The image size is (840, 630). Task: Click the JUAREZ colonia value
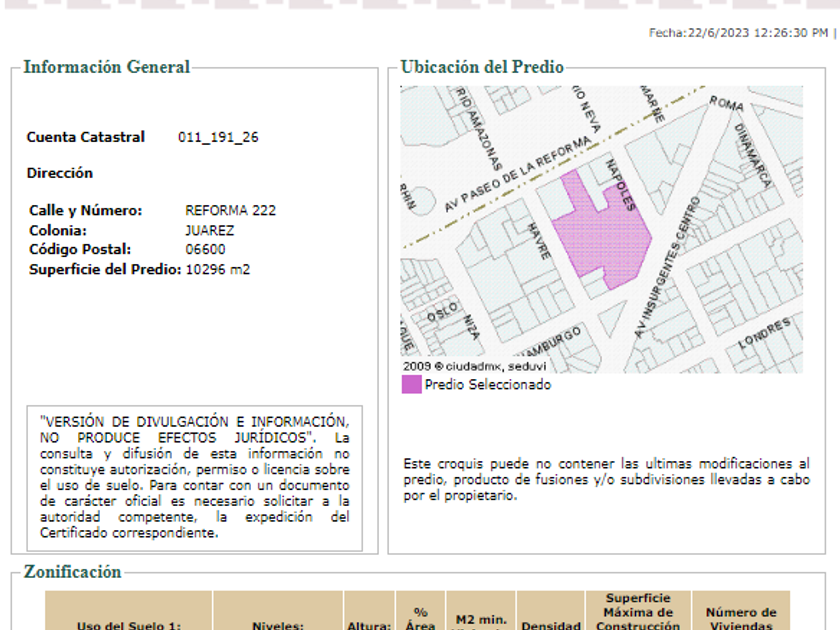(209, 231)
